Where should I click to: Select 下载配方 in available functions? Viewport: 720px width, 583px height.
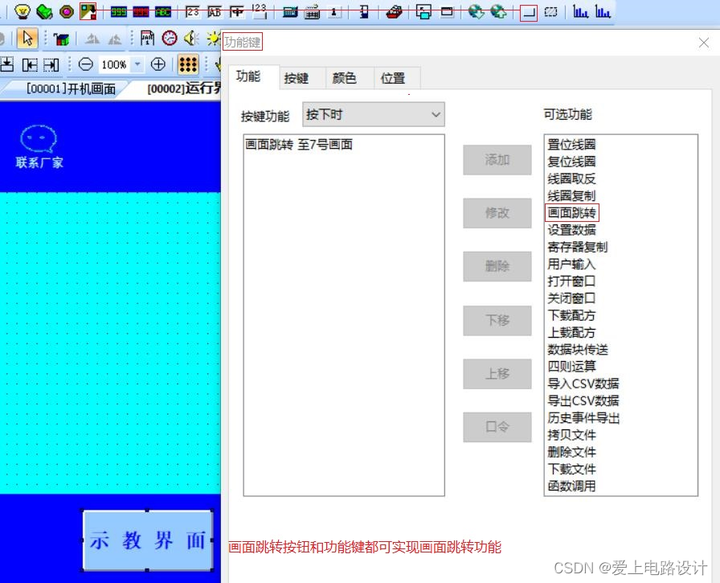[571, 315]
